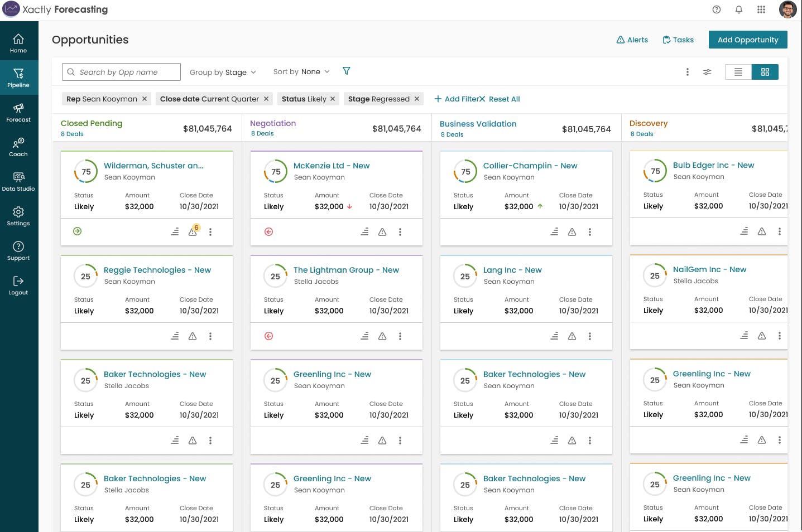Click red back arrow on Lightman Group card
Screen dimensions: 802x532
click(268, 336)
